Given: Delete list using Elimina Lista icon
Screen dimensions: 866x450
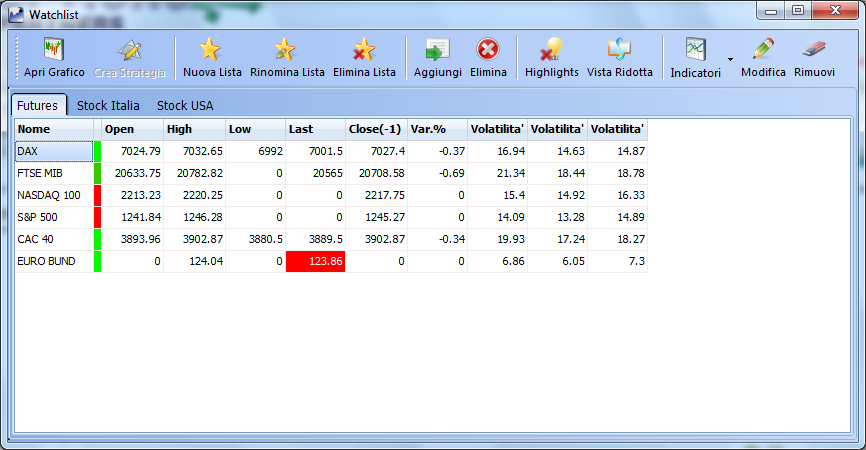Looking at the screenshot, I should [364, 50].
